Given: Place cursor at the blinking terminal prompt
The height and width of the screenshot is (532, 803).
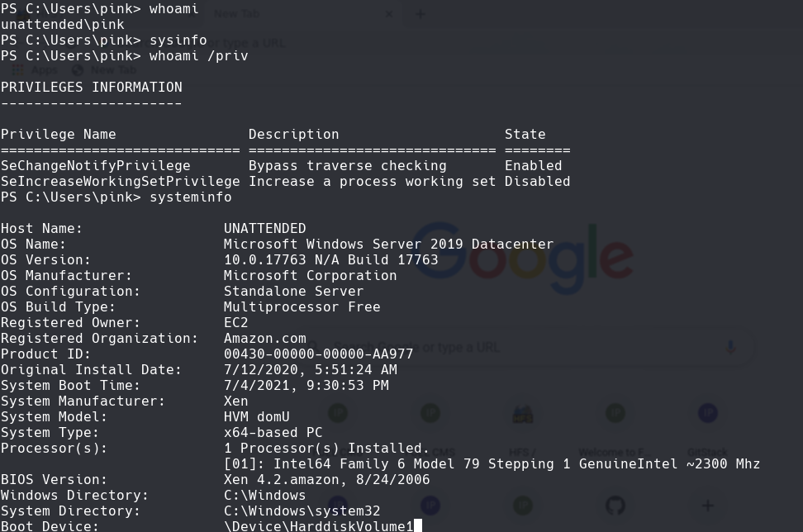Looking at the screenshot, I should [417, 525].
